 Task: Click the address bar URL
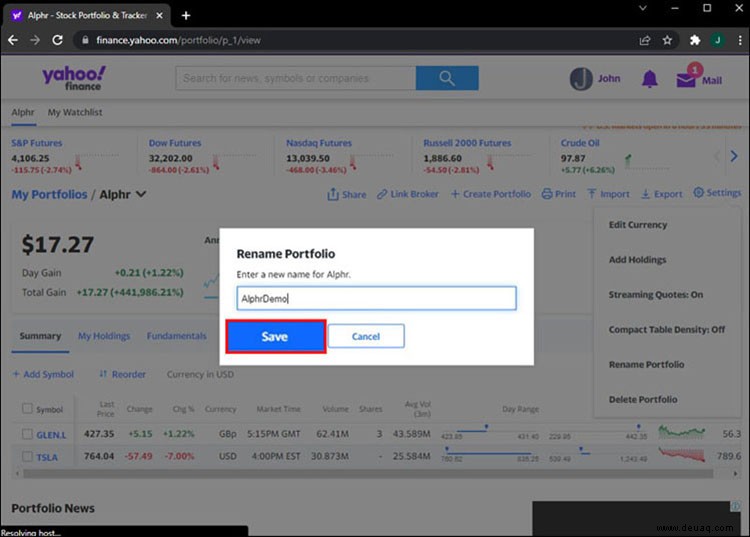click(178, 40)
